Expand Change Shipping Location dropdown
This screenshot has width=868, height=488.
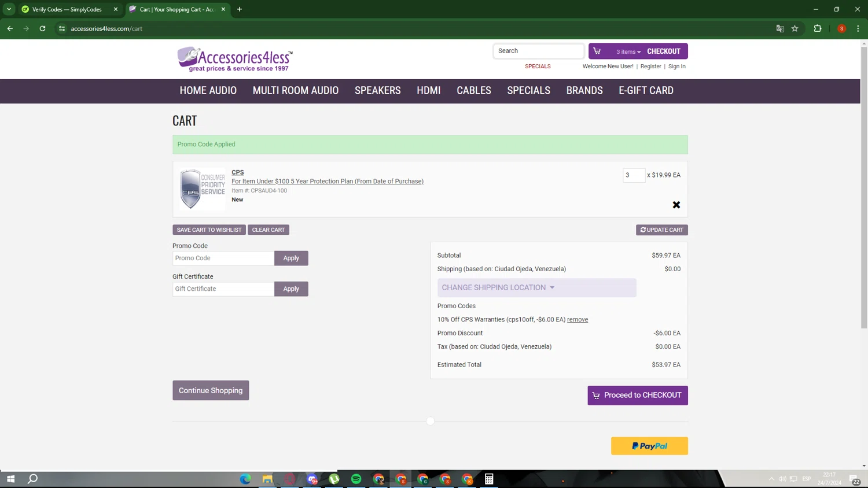pos(536,287)
